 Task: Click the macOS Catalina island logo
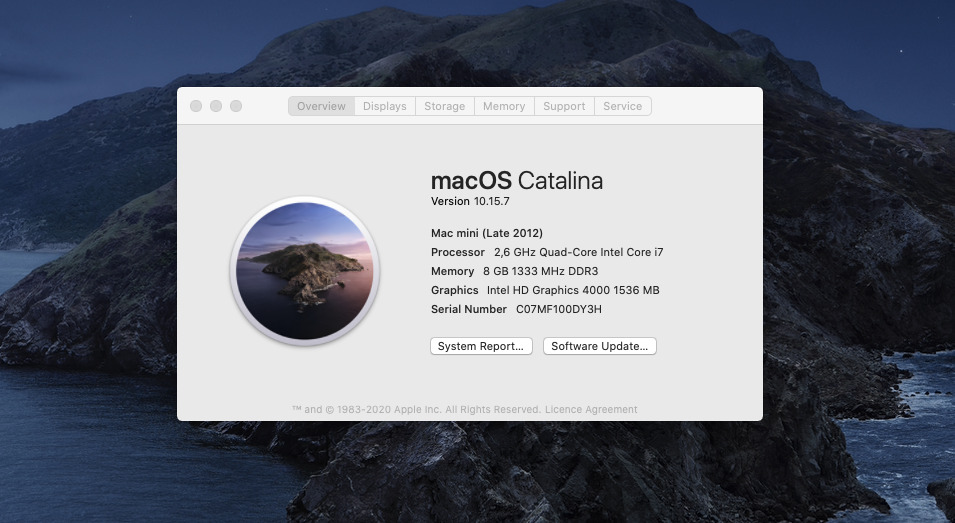tap(305, 271)
